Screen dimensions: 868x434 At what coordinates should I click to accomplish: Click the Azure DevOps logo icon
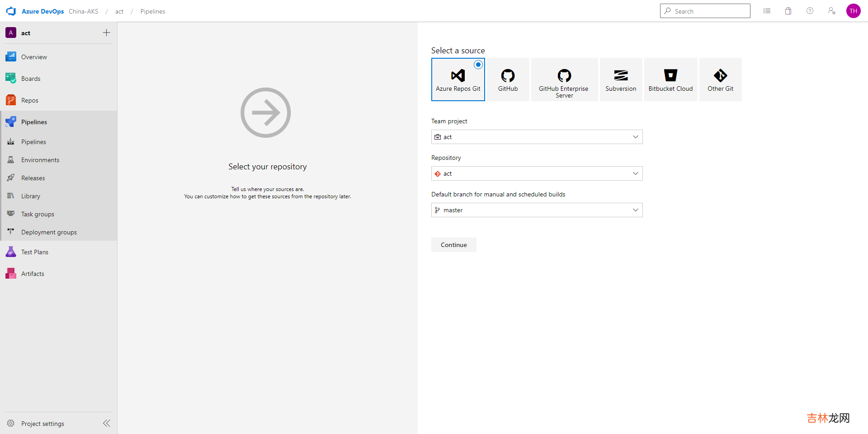click(11, 11)
